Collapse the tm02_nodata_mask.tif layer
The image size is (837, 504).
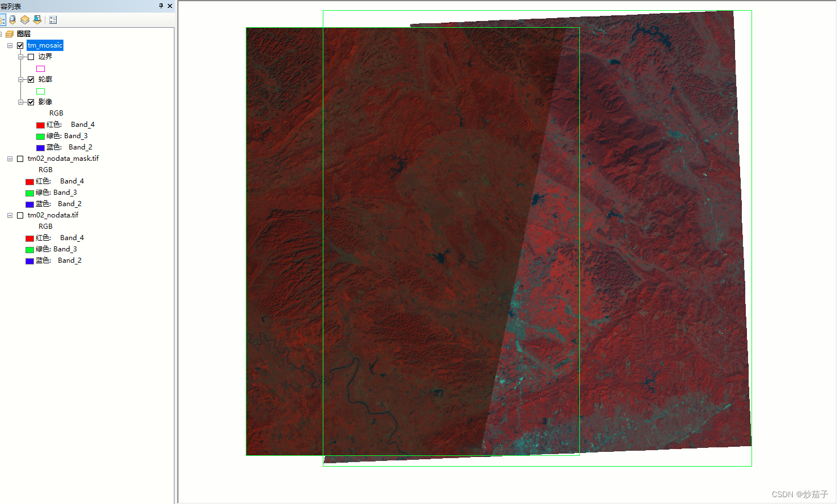coord(10,159)
